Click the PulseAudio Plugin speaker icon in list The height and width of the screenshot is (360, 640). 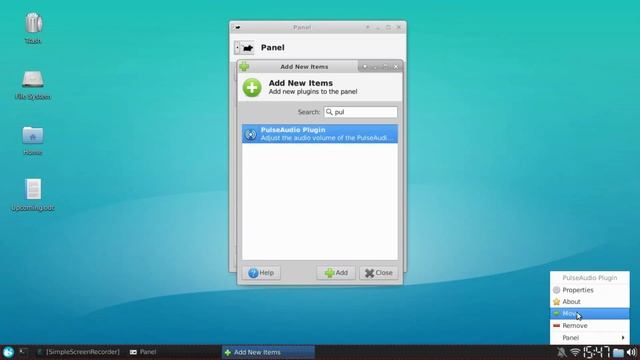(x=251, y=134)
